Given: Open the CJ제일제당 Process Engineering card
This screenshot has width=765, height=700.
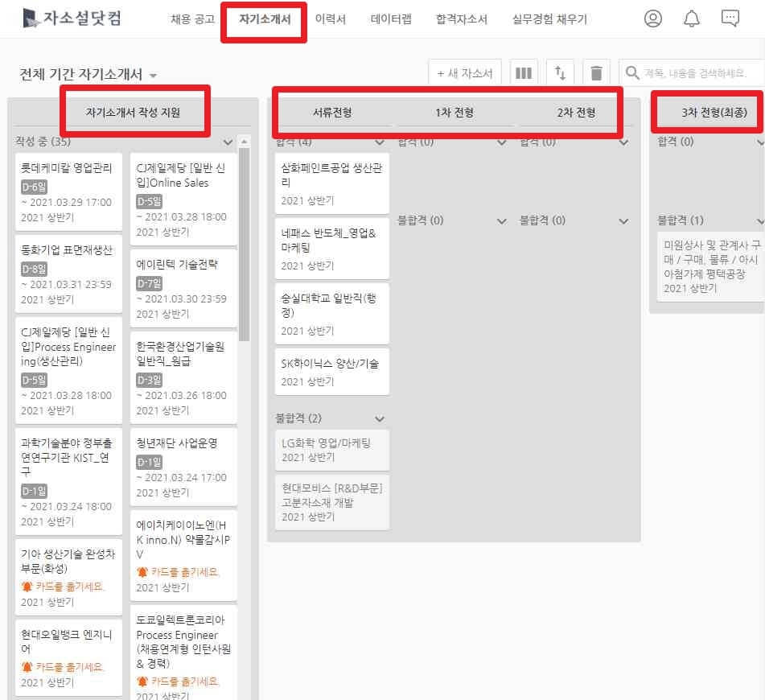Looking at the screenshot, I should 68,370.
